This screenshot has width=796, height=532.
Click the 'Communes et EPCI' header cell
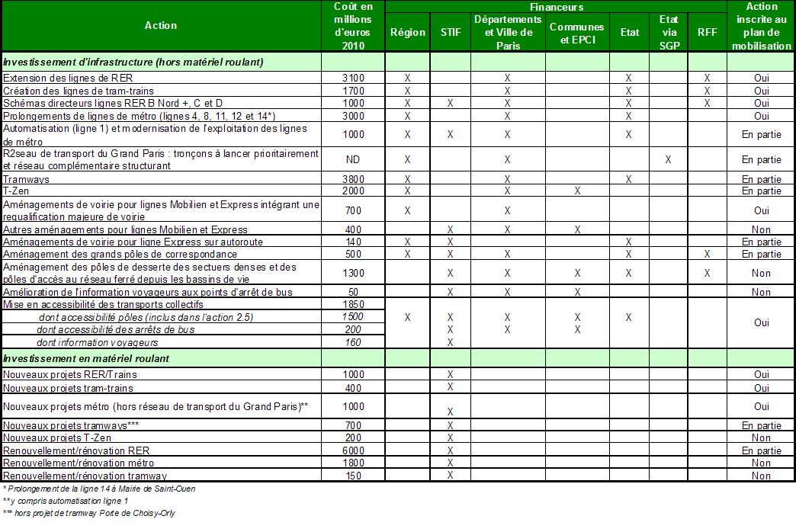coord(577,33)
